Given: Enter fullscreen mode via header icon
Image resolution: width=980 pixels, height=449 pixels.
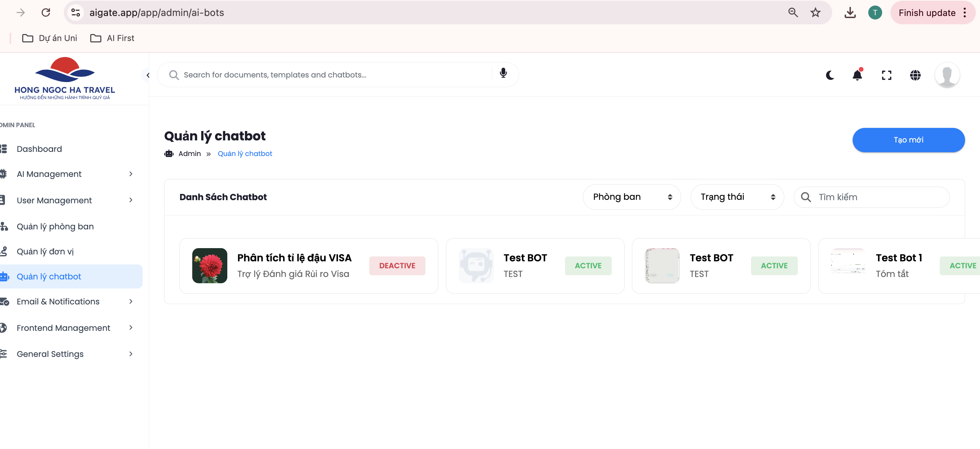Looking at the screenshot, I should 886,75.
